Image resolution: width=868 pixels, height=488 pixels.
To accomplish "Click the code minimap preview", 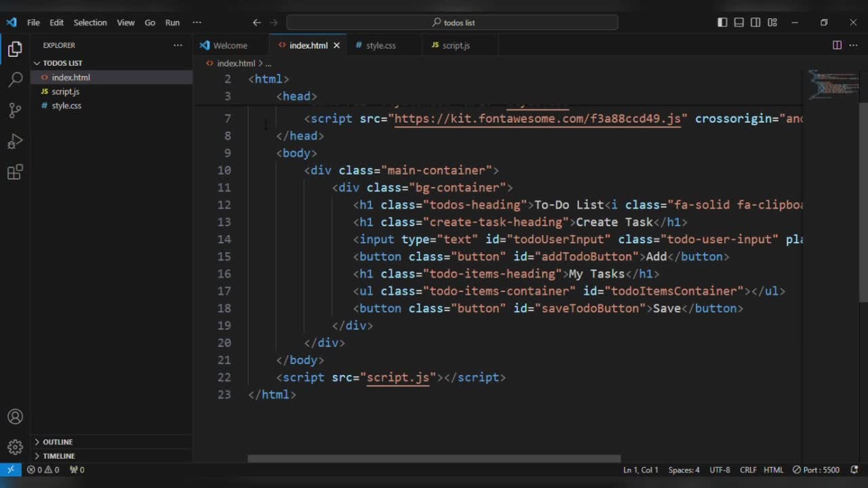I will [x=833, y=84].
